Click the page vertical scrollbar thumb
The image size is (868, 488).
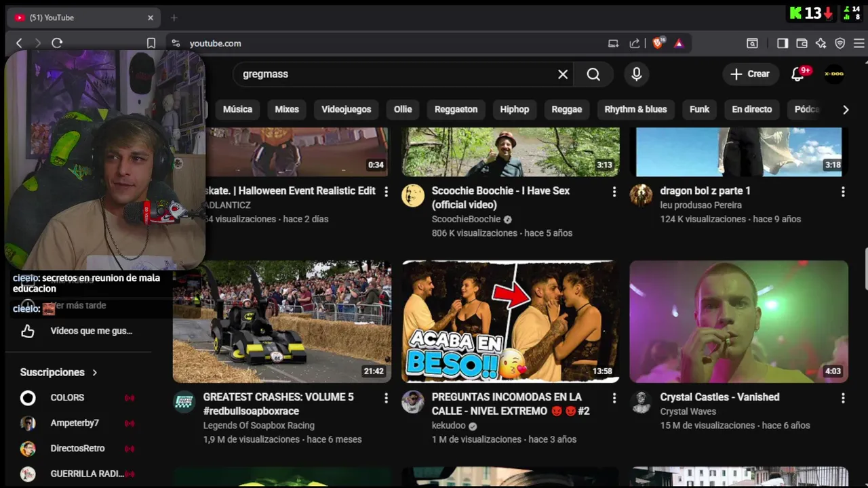click(865, 269)
